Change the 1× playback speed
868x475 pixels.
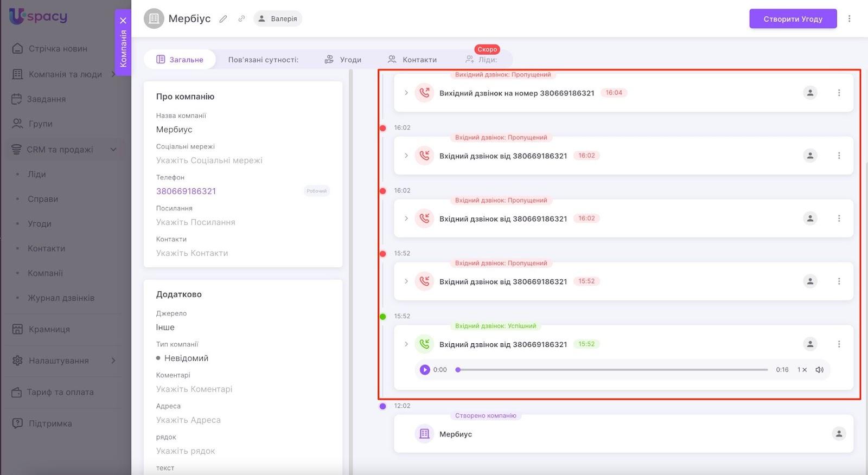click(x=802, y=370)
